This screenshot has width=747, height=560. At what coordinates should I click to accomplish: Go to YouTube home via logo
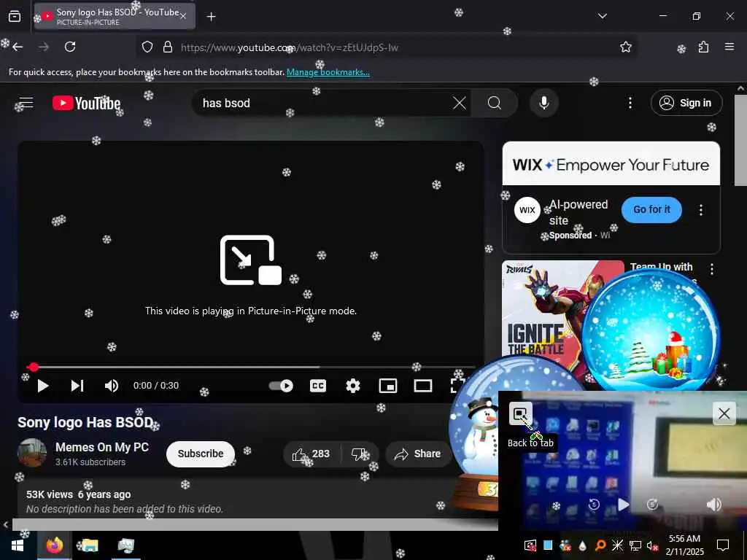tap(86, 103)
